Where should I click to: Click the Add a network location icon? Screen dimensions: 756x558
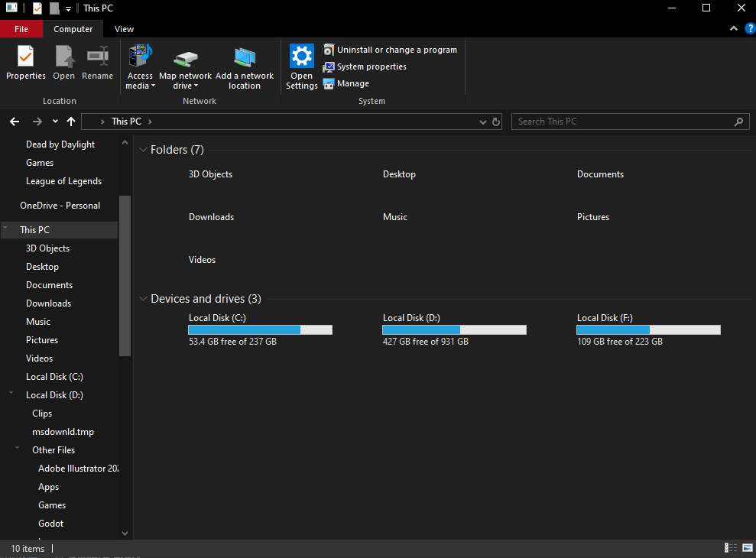(245, 57)
